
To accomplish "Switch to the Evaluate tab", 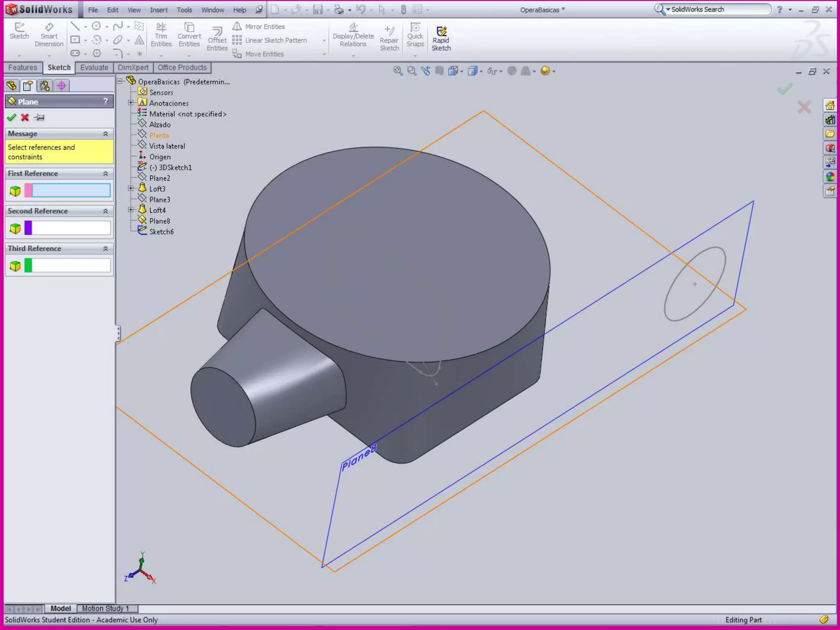I will [x=94, y=68].
